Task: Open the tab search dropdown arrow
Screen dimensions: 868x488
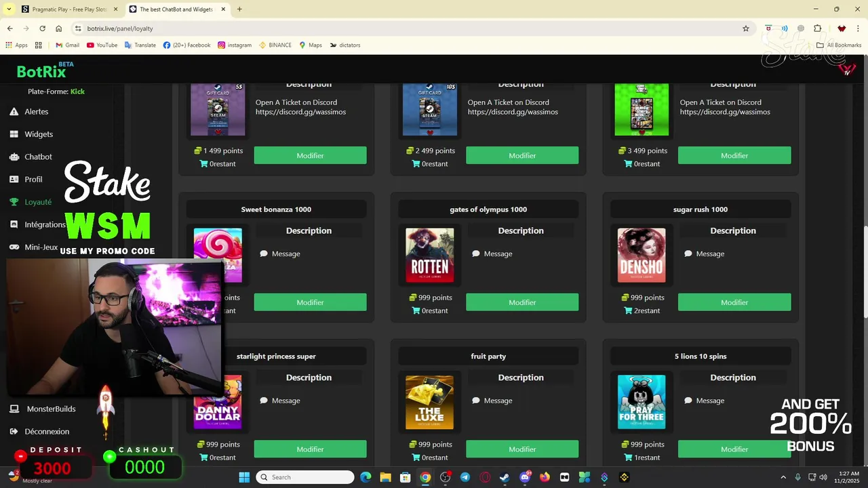Action: (x=9, y=9)
